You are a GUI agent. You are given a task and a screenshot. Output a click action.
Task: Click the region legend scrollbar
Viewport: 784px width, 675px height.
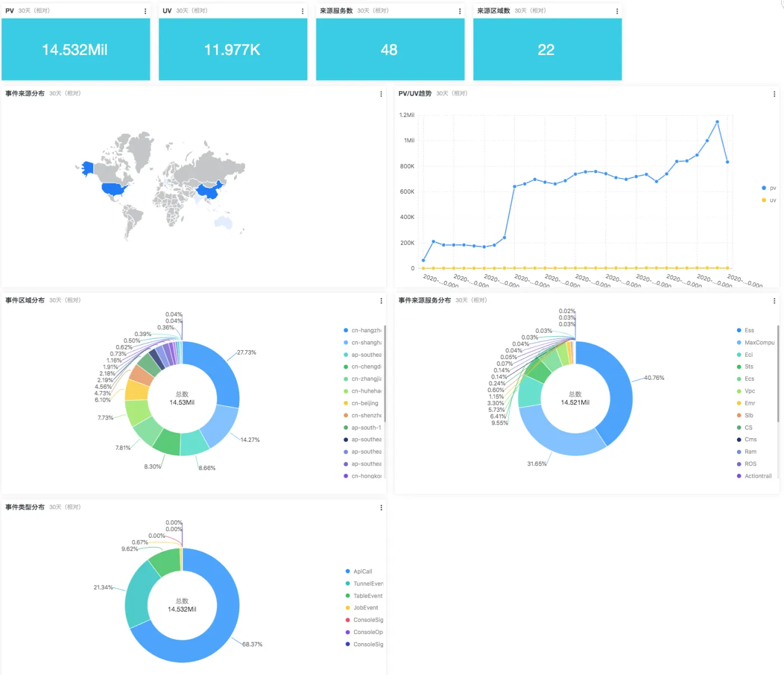click(385, 374)
